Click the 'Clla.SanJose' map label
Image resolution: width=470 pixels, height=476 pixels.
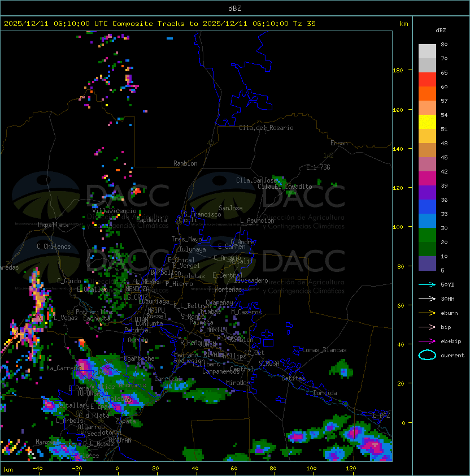[x=255, y=180]
